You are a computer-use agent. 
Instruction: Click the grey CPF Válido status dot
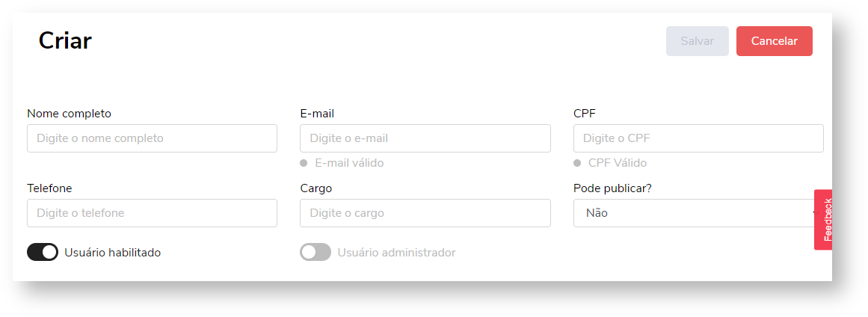pyautogui.click(x=577, y=163)
